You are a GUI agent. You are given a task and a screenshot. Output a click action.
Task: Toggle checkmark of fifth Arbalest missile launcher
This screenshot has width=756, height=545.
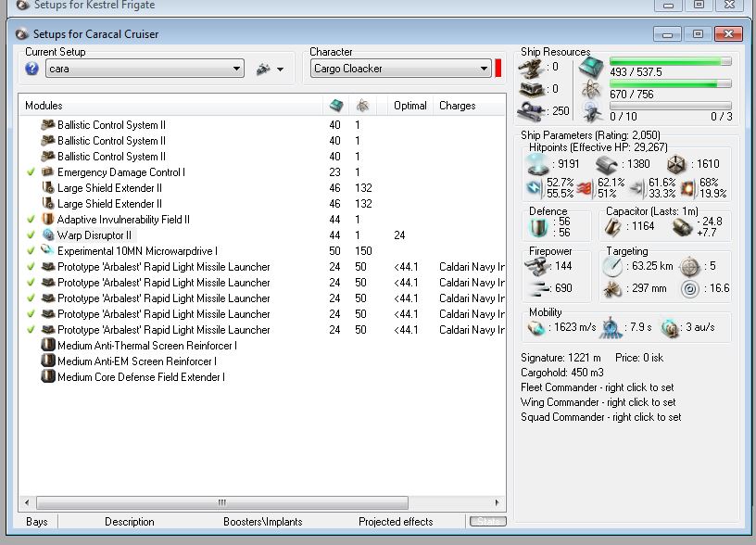click(x=31, y=329)
